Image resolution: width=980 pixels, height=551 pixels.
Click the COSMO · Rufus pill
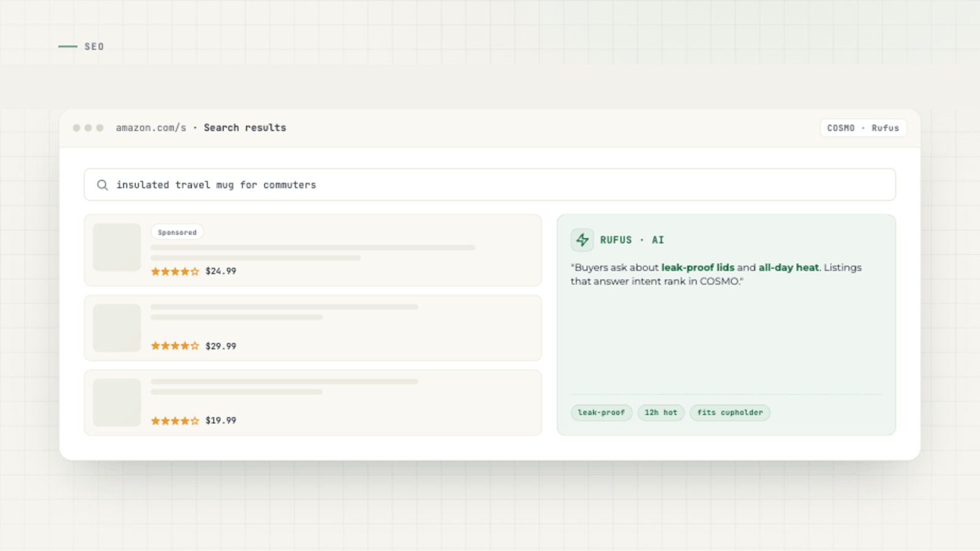coord(863,128)
